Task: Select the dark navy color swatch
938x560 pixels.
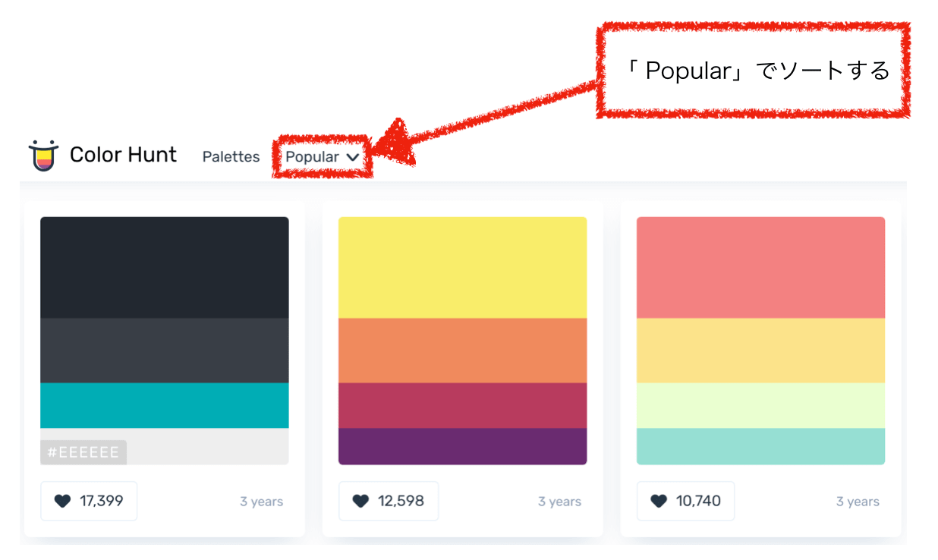Action: click(x=164, y=266)
